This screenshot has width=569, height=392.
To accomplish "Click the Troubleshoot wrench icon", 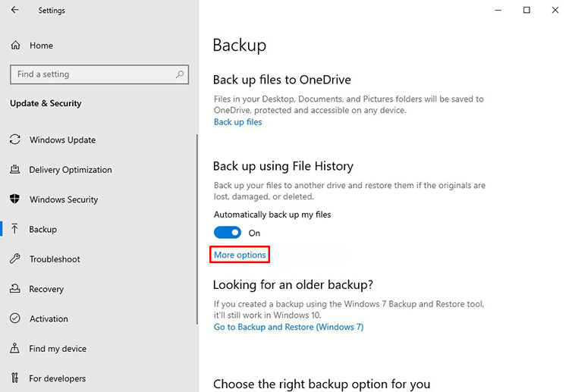I will tap(15, 259).
